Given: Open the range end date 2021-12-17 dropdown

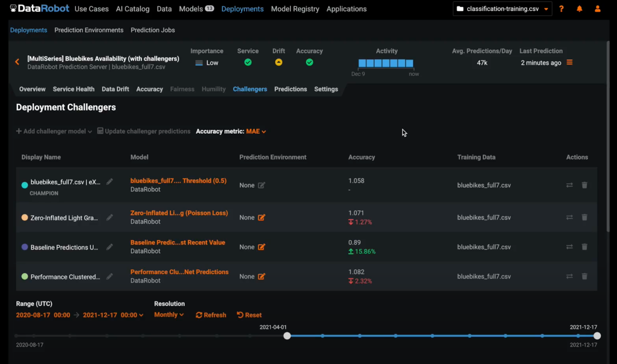Looking at the screenshot, I should pos(113,315).
